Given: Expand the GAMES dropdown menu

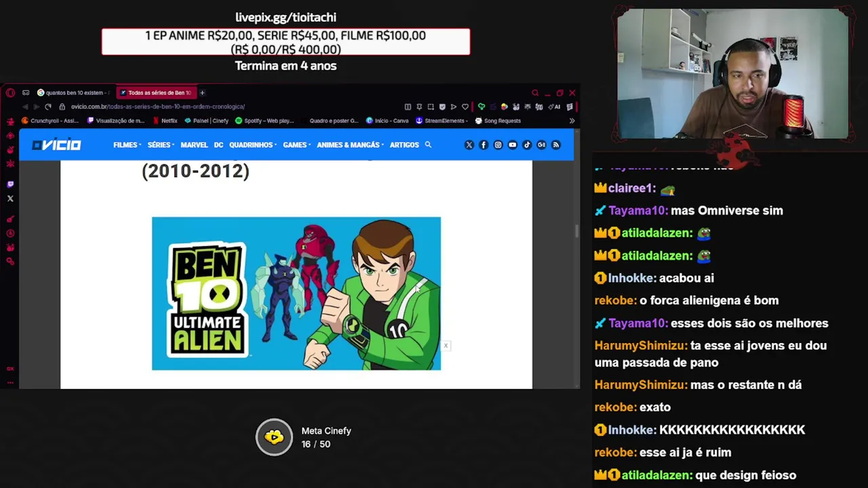Looking at the screenshot, I should point(296,144).
